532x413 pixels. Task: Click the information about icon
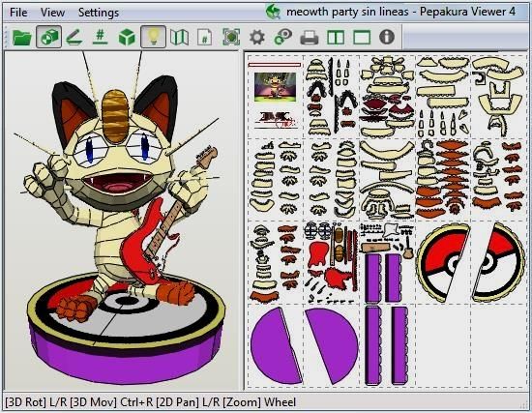(387, 37)
